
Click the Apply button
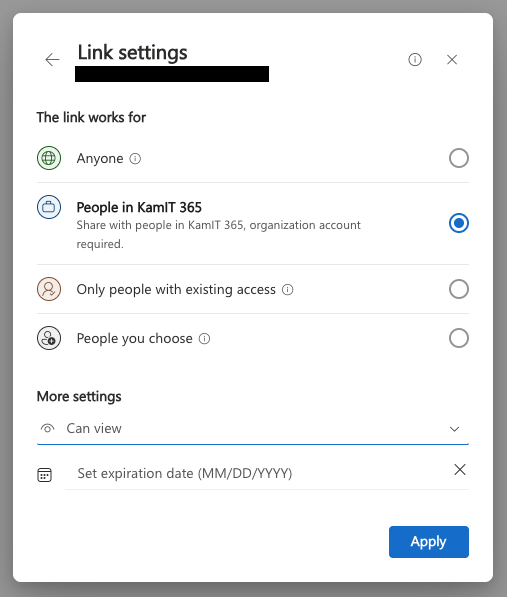click(429, 542)
